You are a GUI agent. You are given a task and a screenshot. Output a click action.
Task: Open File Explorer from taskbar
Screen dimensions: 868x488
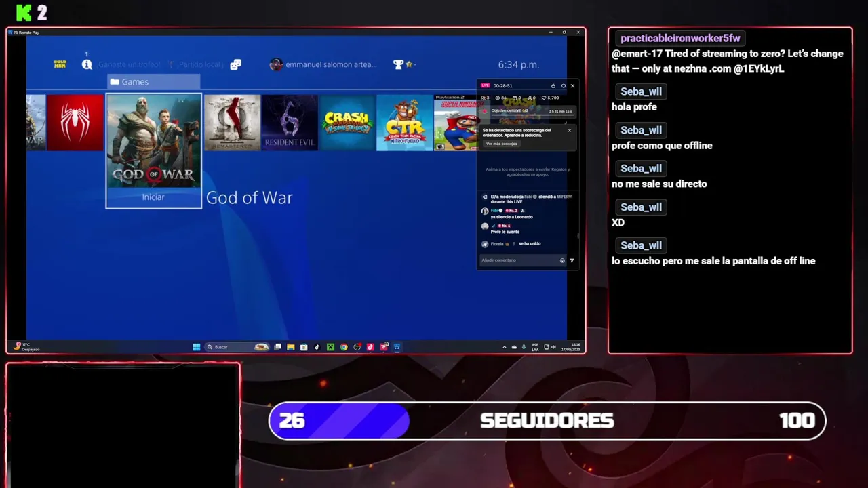click(291, 347)
